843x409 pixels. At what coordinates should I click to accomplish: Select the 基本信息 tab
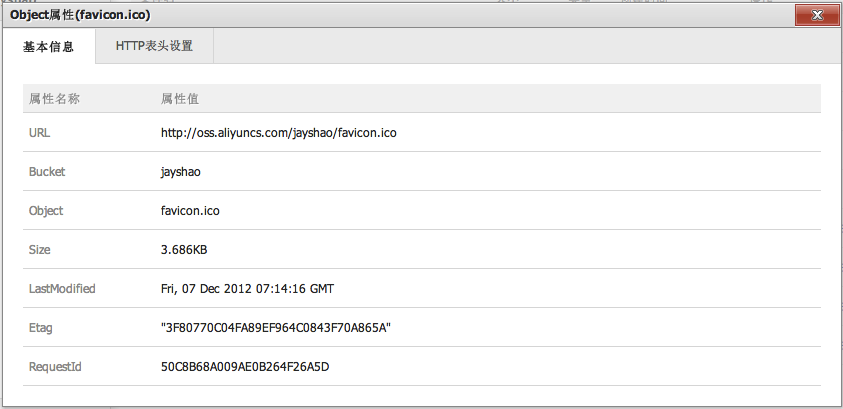coord(48,46)
